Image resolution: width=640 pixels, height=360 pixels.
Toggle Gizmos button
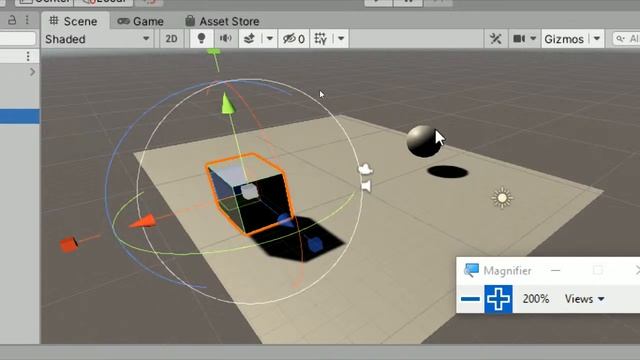pyautogui.click(x=564, y=39)
